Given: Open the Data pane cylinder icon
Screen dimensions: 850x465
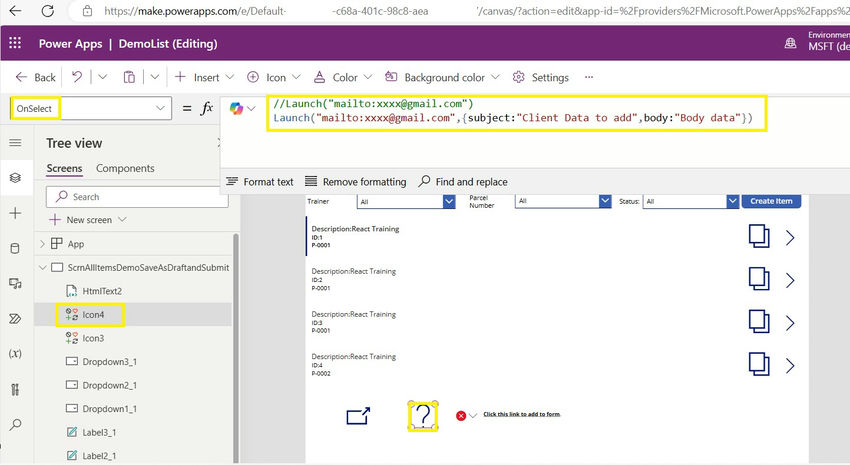Looking at the screenshot, I should click(15, 248).
